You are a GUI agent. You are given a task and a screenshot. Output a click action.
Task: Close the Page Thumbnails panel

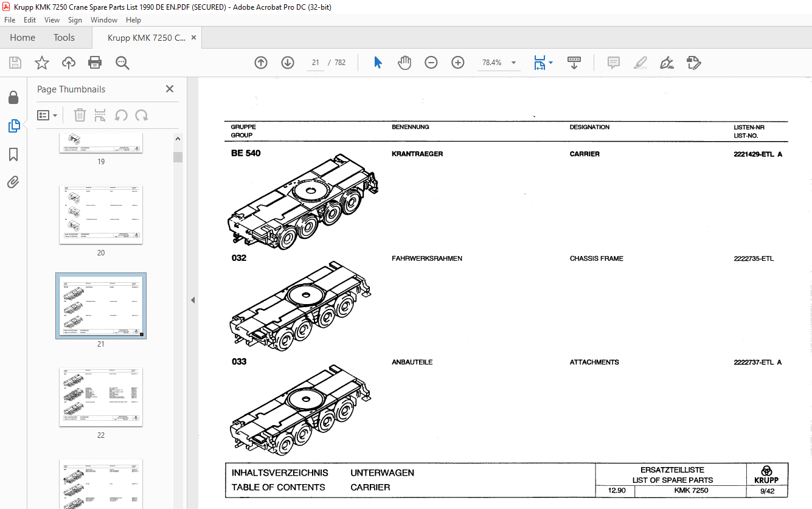[170, 89]
